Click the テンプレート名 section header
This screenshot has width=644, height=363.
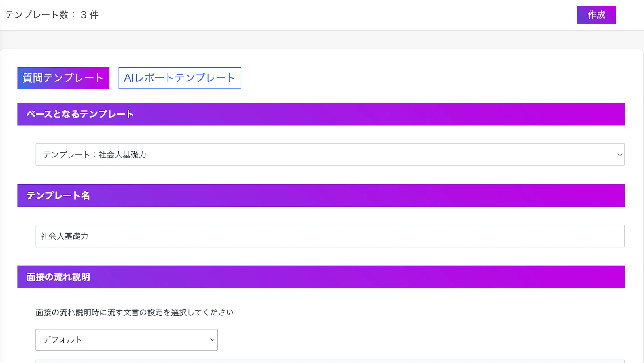pyautogui.click(x=321, y=195)
